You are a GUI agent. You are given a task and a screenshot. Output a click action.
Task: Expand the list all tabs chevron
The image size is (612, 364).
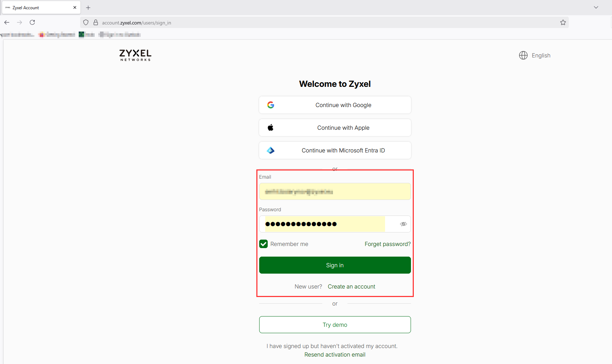(596, 7)
